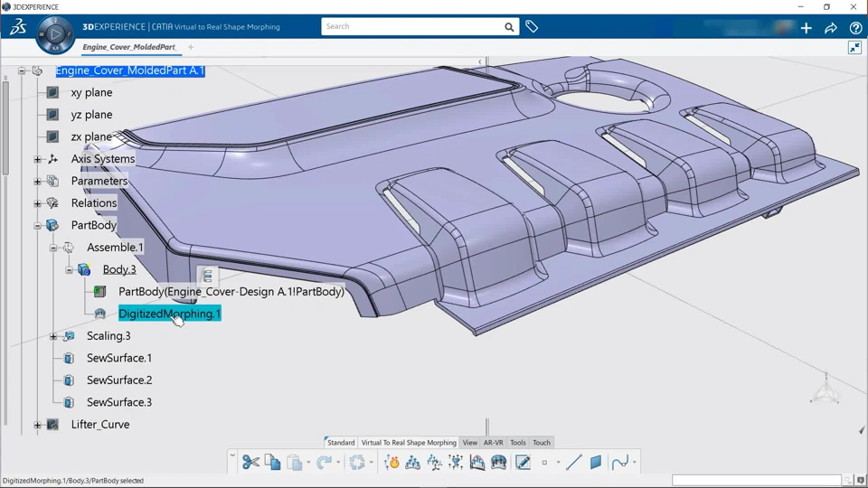
Task: Select the small Point tool icon
Action: [544, 463]
